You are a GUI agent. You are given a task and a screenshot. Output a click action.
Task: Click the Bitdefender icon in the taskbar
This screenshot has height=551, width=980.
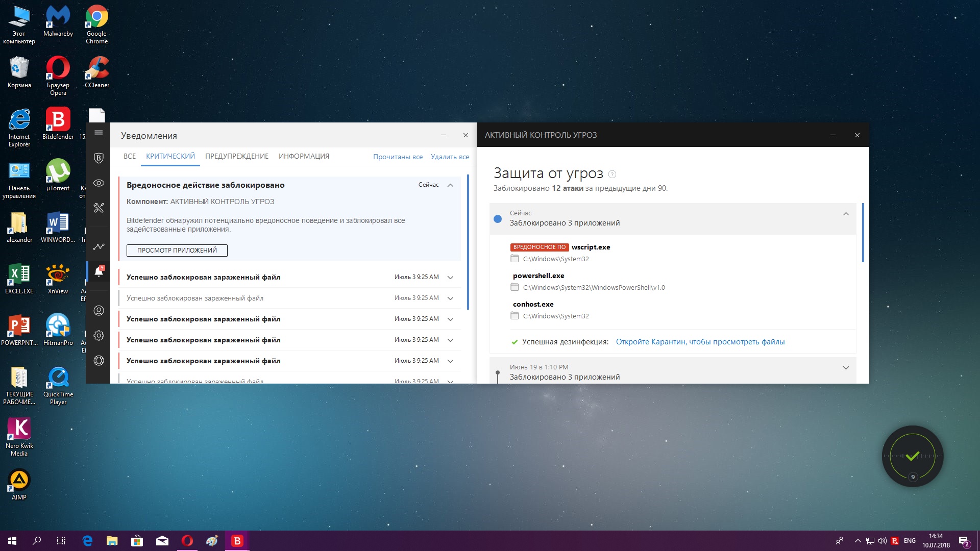click(237, 541)
